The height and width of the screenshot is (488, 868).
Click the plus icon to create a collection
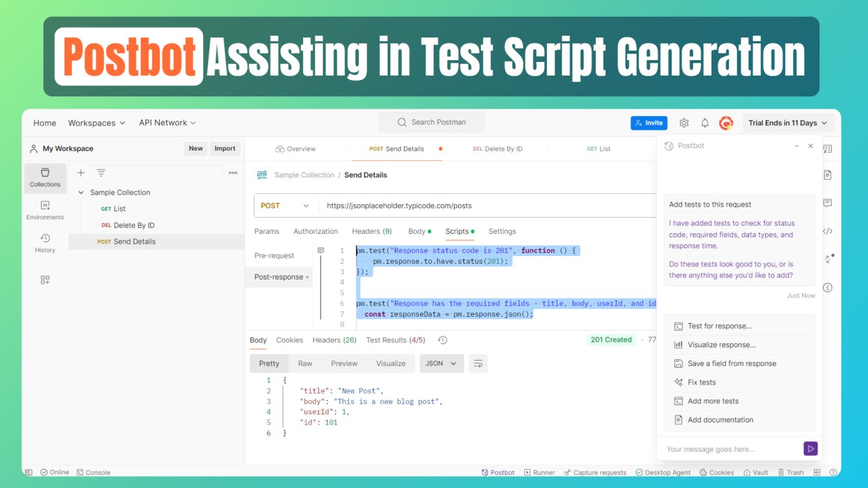coord(81,173)
